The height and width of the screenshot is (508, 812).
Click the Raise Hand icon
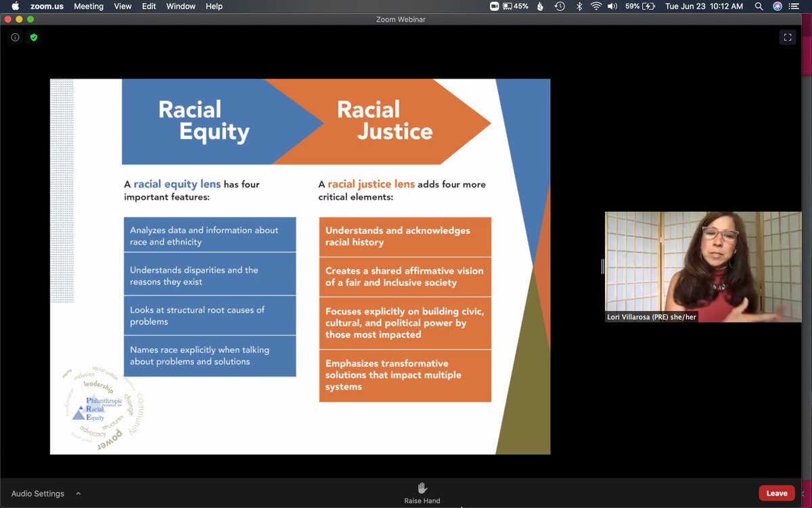click(422, 488)
